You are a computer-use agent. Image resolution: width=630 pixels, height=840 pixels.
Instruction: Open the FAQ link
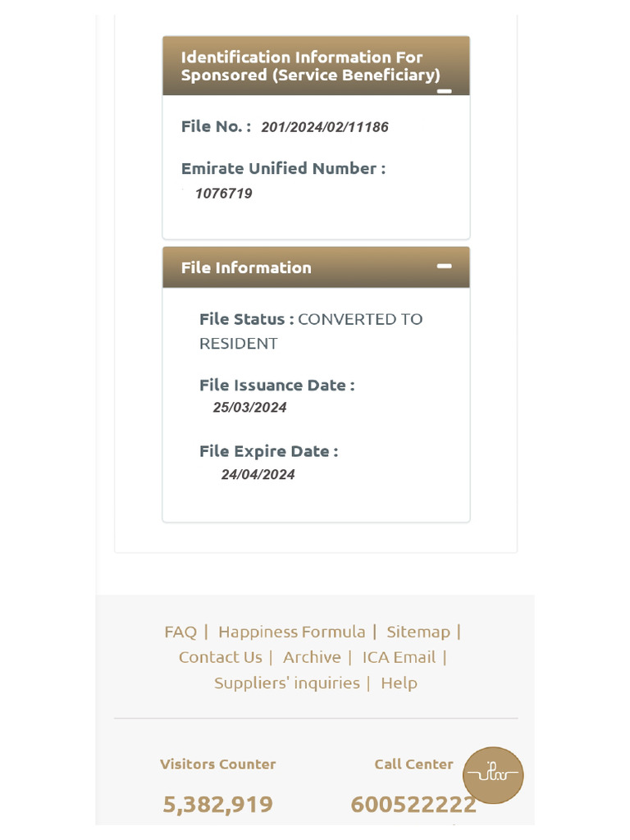pyautogui.click(x=180, y=632)
